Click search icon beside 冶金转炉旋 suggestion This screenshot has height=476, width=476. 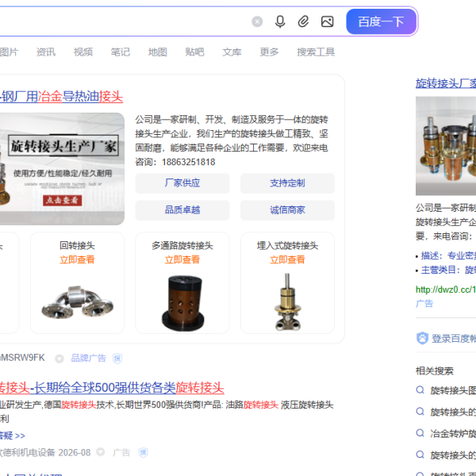[420, 433]
